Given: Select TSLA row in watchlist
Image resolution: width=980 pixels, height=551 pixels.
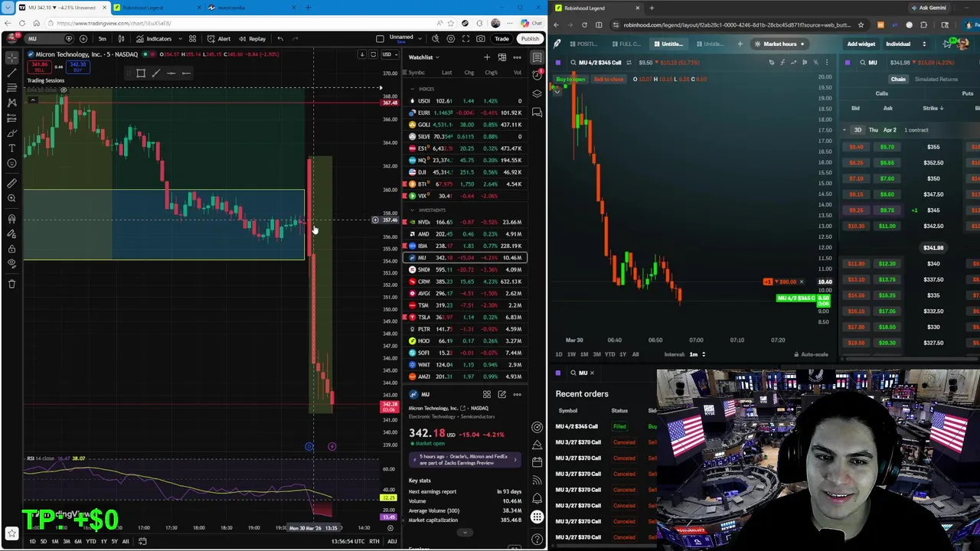Looking at the screenshot, I should click(465, 317).
